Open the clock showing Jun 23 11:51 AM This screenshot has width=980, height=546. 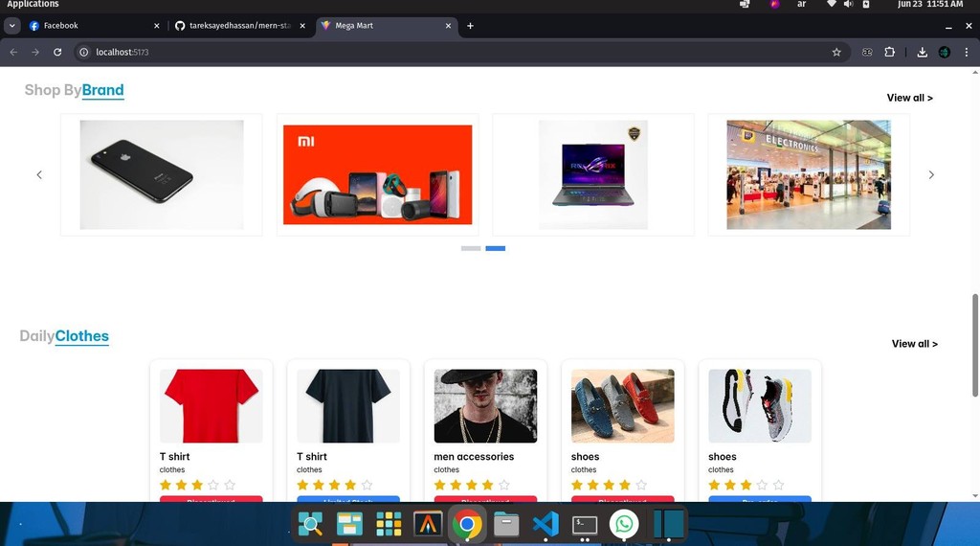click(x=930, y=5)
